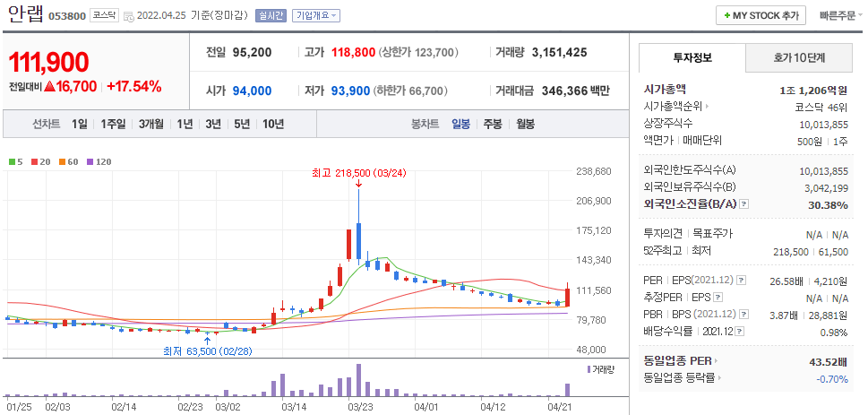Click the latest red candlestick after 04/21

click(567, 297)
